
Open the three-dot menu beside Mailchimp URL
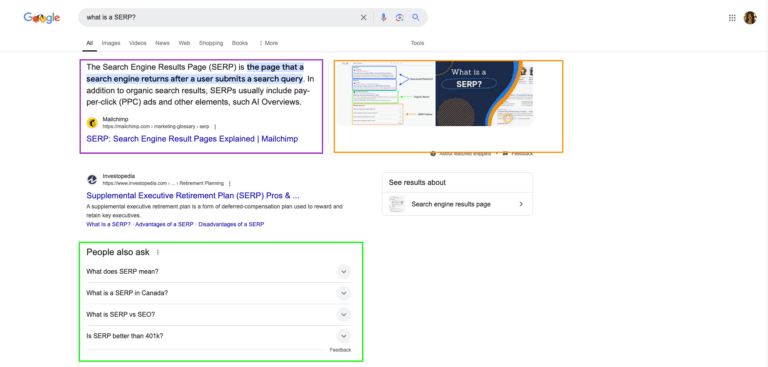(215, 126)
